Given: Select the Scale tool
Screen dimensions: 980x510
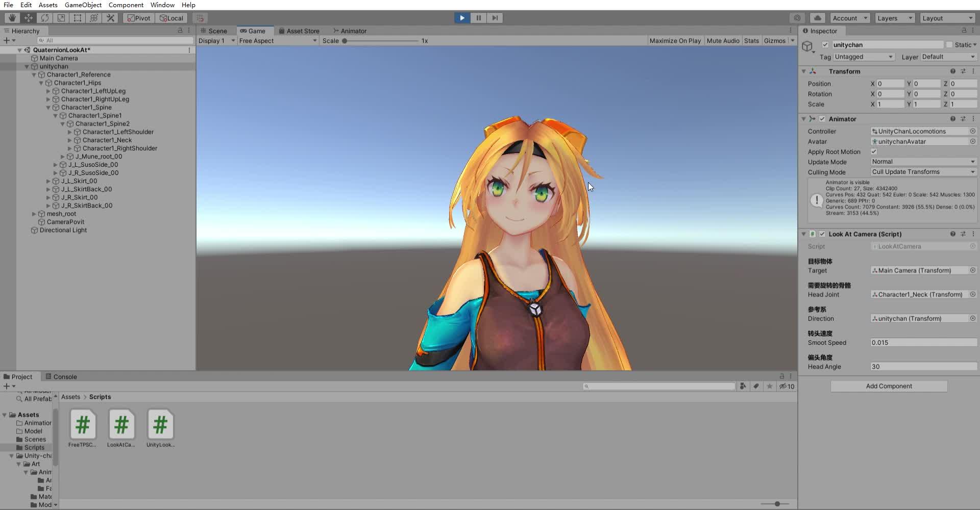Looking at the screenshot, I should coord(61,18).
